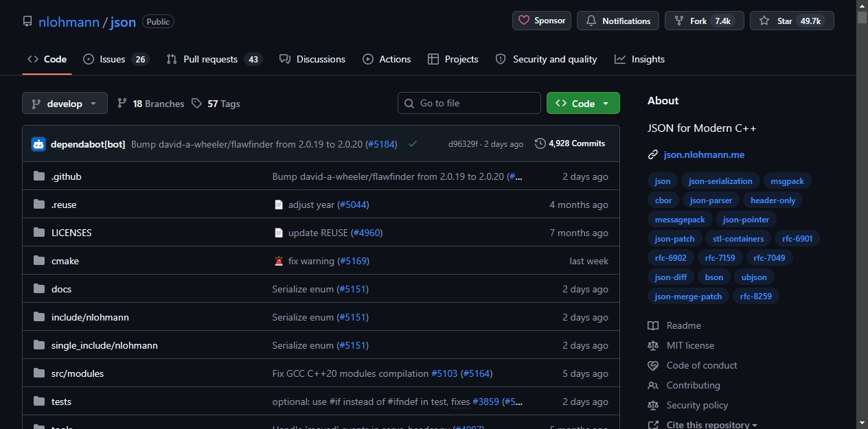
Task: Click the repository icon beside nlohmann
Action: coord(27,21)
